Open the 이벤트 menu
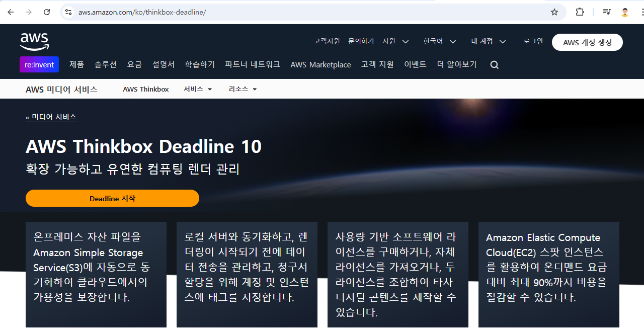 pos(415,64)
